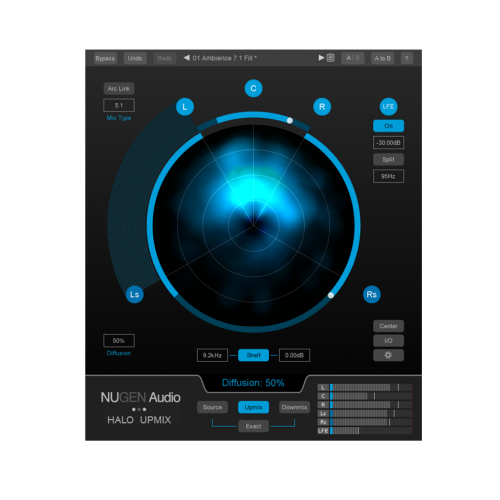
Task: Open the 5.1 Mix Type selector
Action: coord(119,105)
